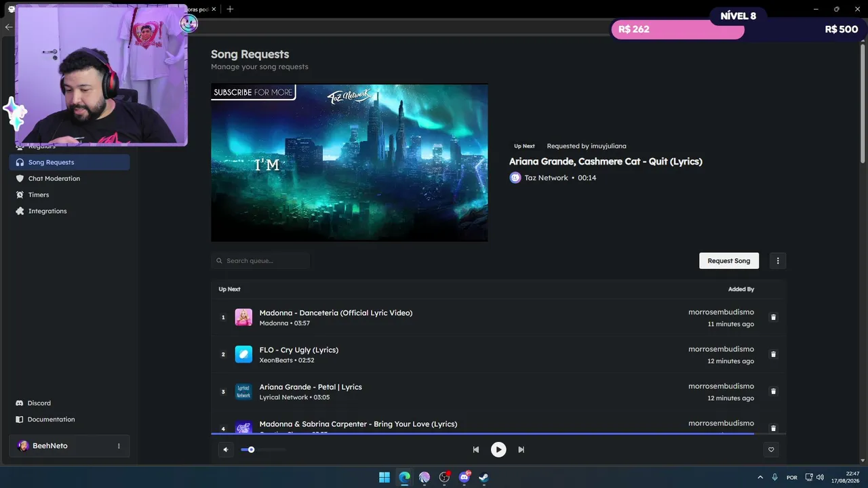Select the song title Ariana Grande, Cashmere Cat - Quit
Image resolution: width=868 pixels, height=488 pixels.
pos(606,161)
